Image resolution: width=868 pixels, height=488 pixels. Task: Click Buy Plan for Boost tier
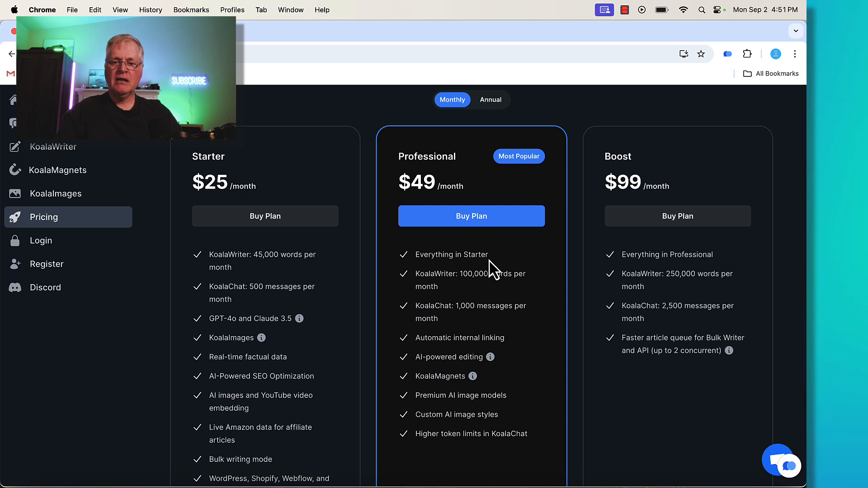(x=678, y=216)
